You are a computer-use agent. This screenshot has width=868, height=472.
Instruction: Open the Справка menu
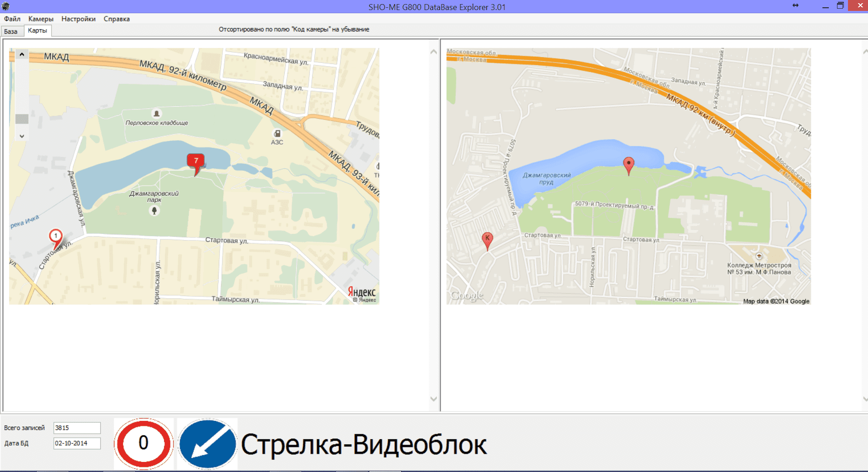coord(117,19)
